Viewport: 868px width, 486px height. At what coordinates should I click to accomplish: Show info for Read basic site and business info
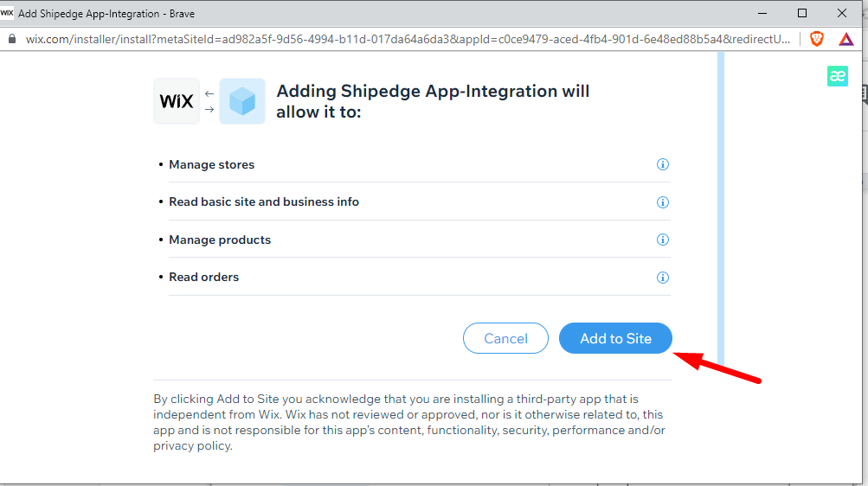(x=663, y=202)
